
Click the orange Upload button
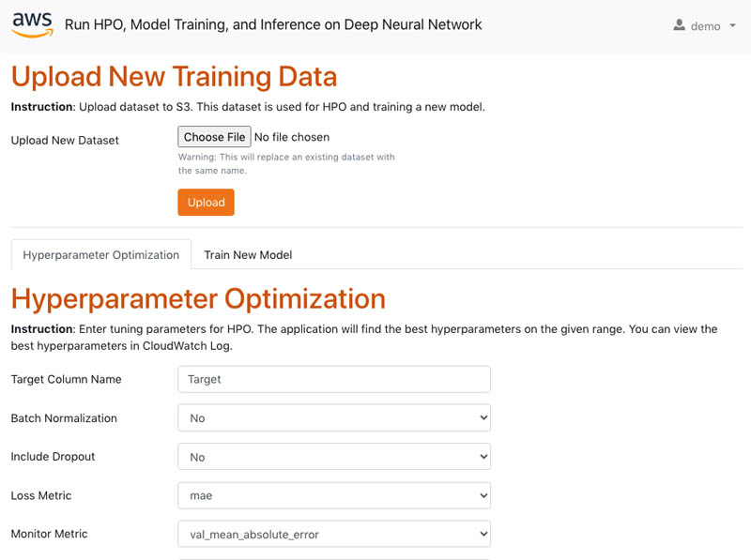tap(206, 202)
